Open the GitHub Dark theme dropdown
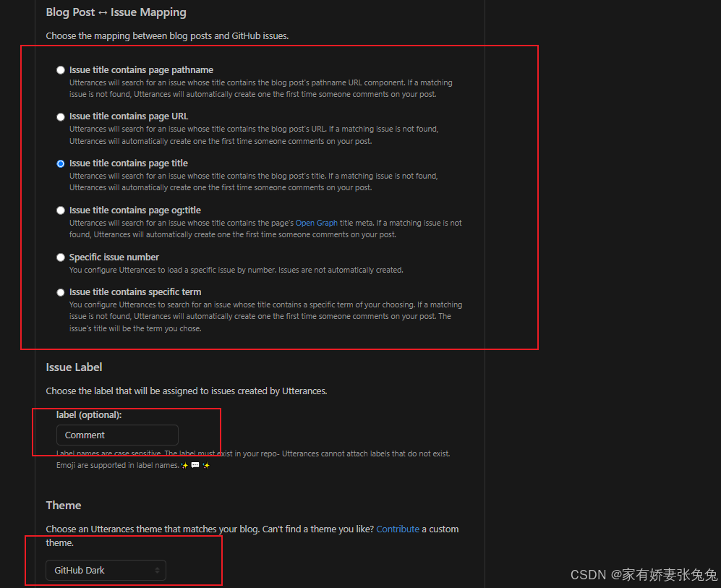 (106, 570)
